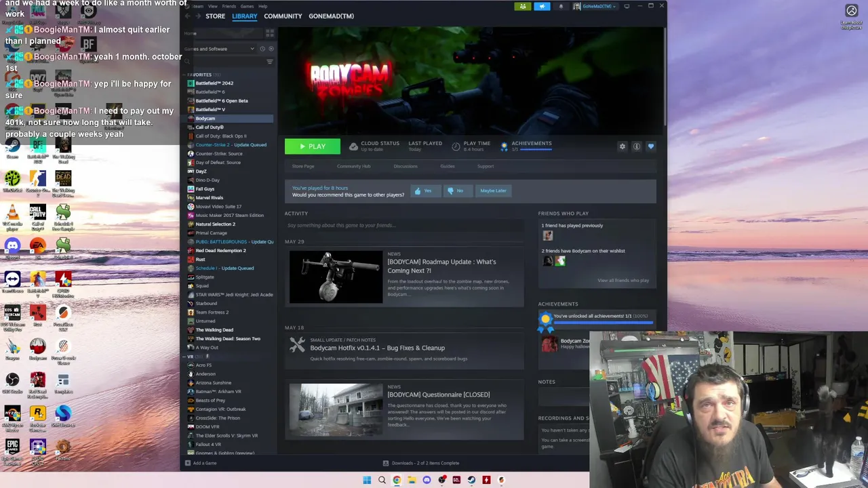Image resolution: width=868 pixels, height=488 pixels.
Task: Select Counter-Strike 2 in the library list
Action: [231, 145]
